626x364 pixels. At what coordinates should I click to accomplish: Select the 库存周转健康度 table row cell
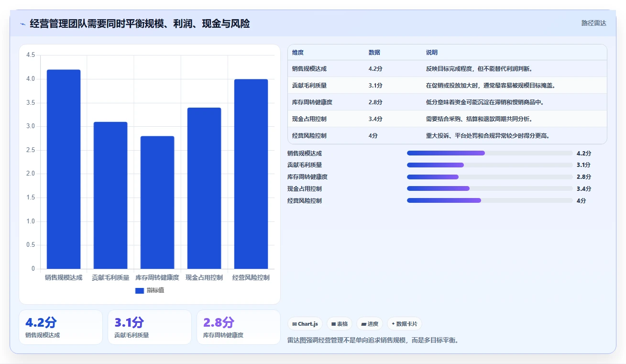point(312,102)
